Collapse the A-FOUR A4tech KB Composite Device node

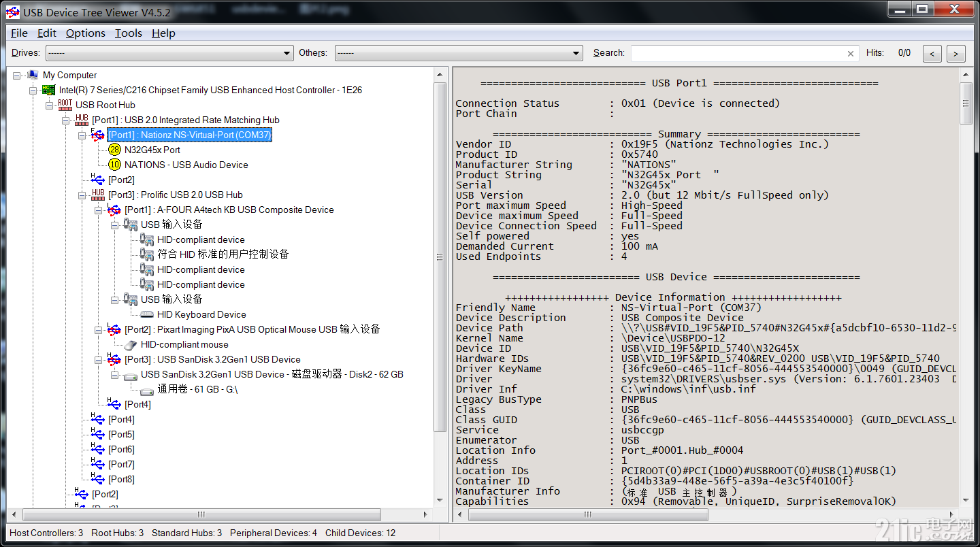[98, 210]
